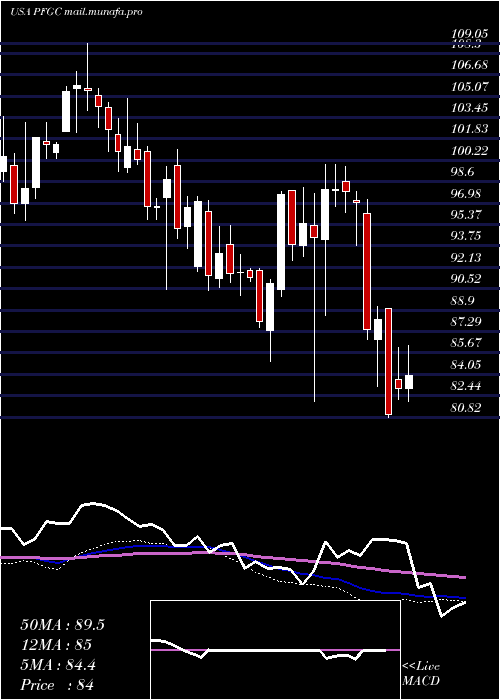Select the 106.68 price axis label
The width and height of the screenshot is (500, 700).
[x=469, y=65]
